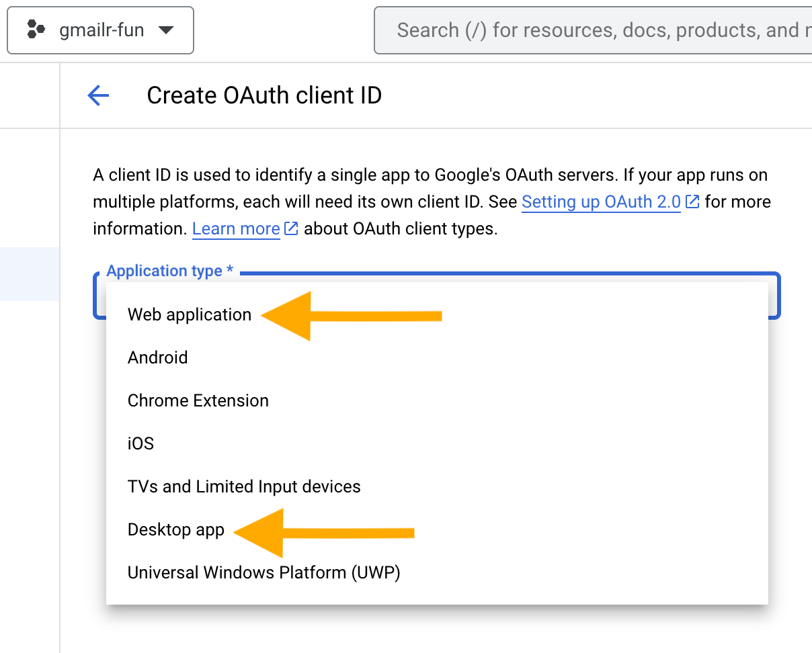Select Web application as application type

[190, 314]
